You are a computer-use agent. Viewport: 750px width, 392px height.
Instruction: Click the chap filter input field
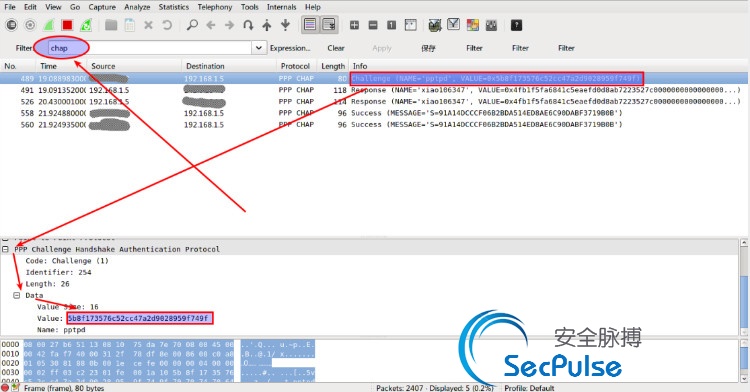pos(150,48)
